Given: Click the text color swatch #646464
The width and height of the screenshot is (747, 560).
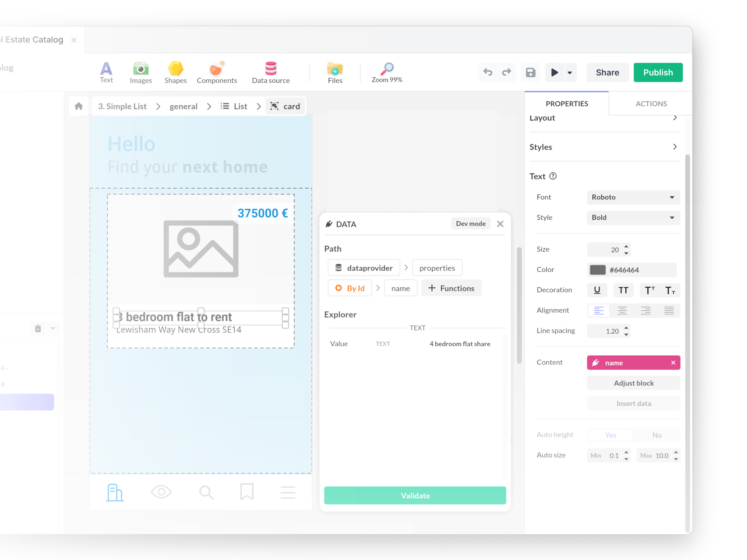Looking at the screenshot, I should click(598, 269).
